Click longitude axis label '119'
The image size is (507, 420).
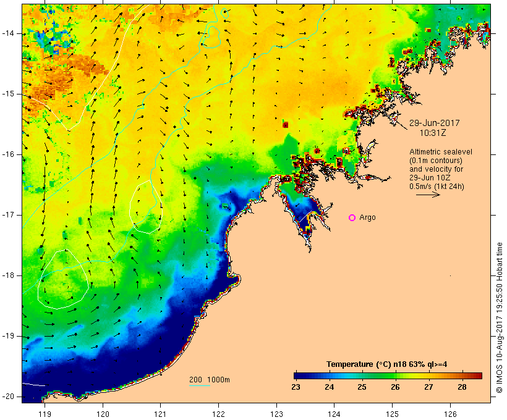(x=45, y=414)
